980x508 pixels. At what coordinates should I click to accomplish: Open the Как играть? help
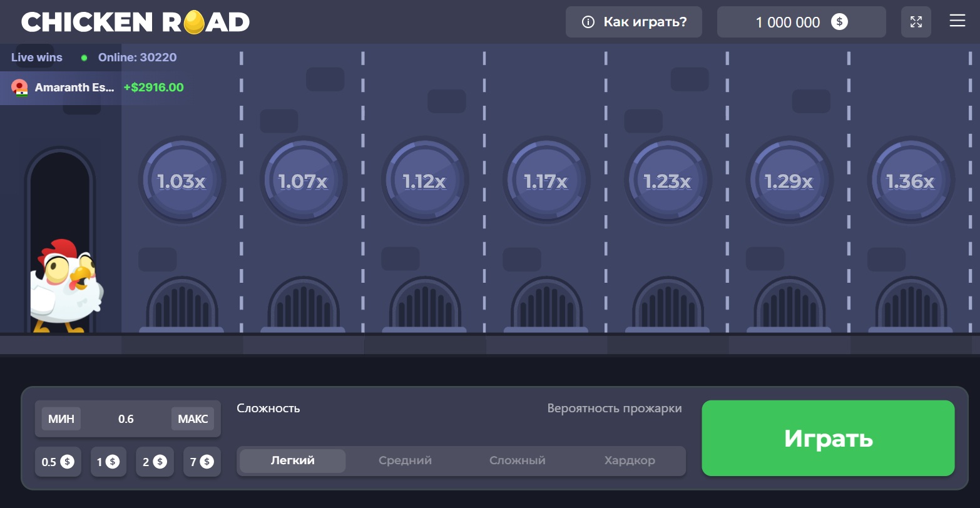click(634, 22)
